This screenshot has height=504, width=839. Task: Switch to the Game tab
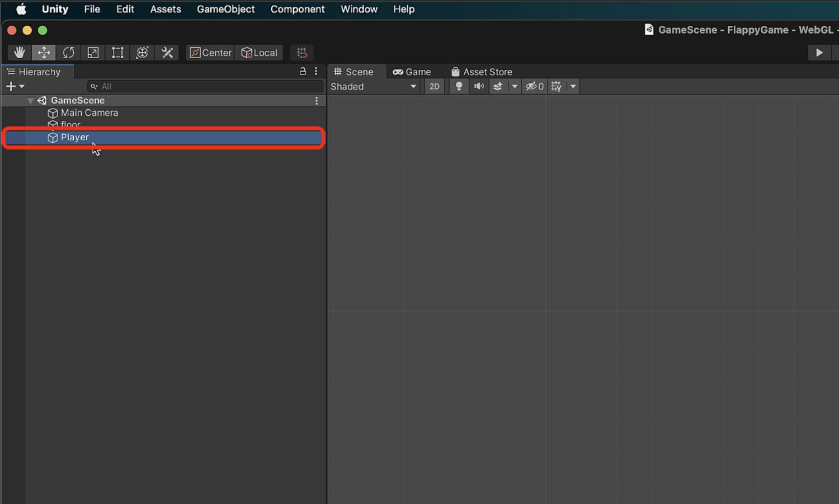pos(412,72)
